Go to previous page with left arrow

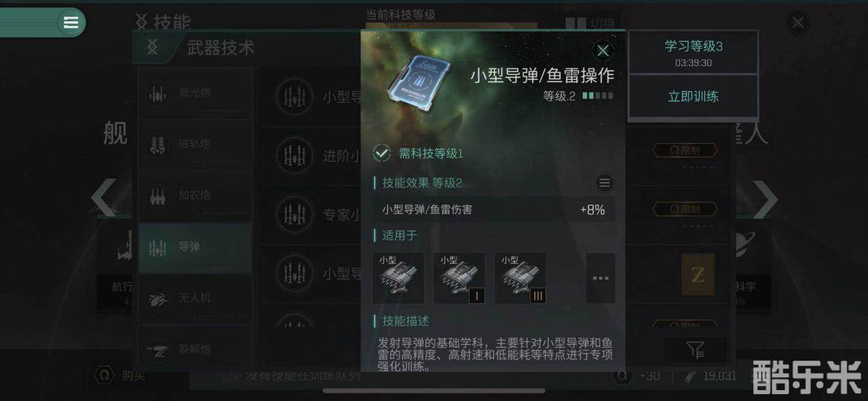(x=104, y=198)
